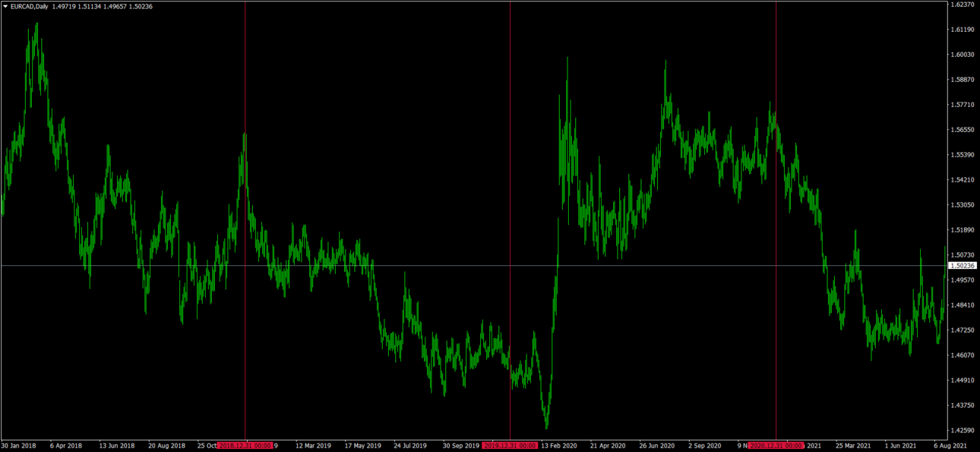Click the EURCAD,Daily chart title
This screenshot has height=452, width=980.
(x=30, y=6)
